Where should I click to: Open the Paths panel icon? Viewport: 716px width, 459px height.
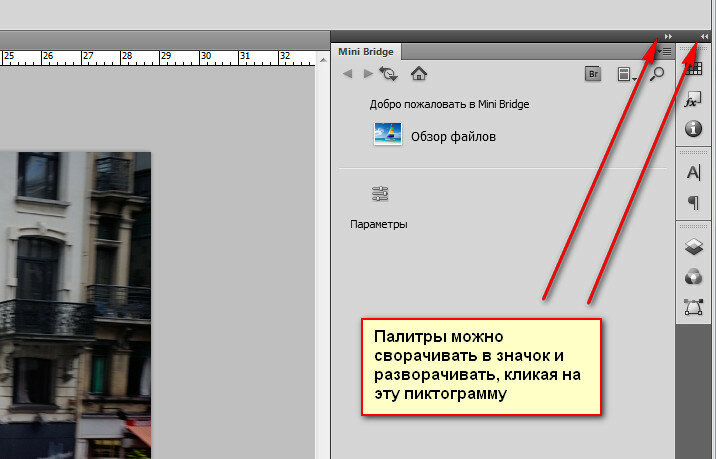693,307
